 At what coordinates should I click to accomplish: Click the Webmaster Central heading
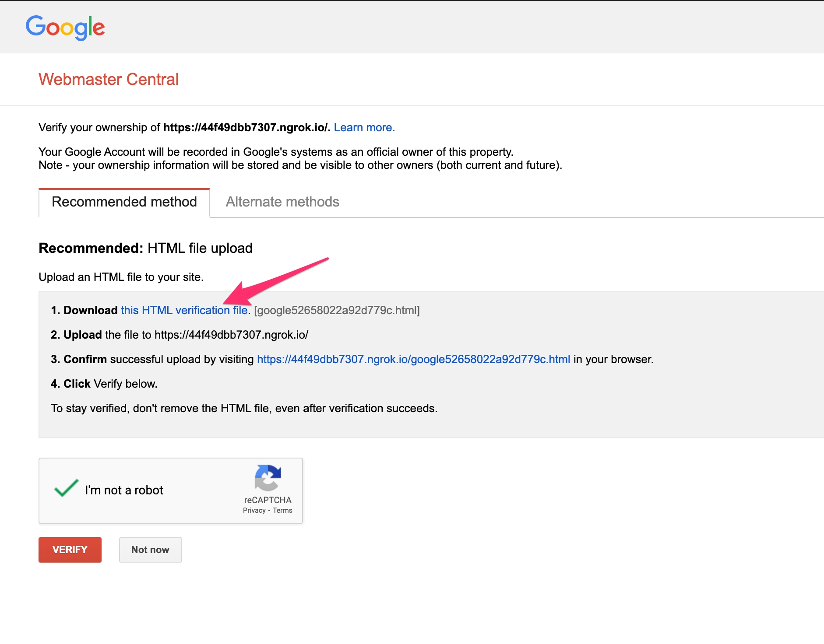pyautogui.click(x=109, y=79)
